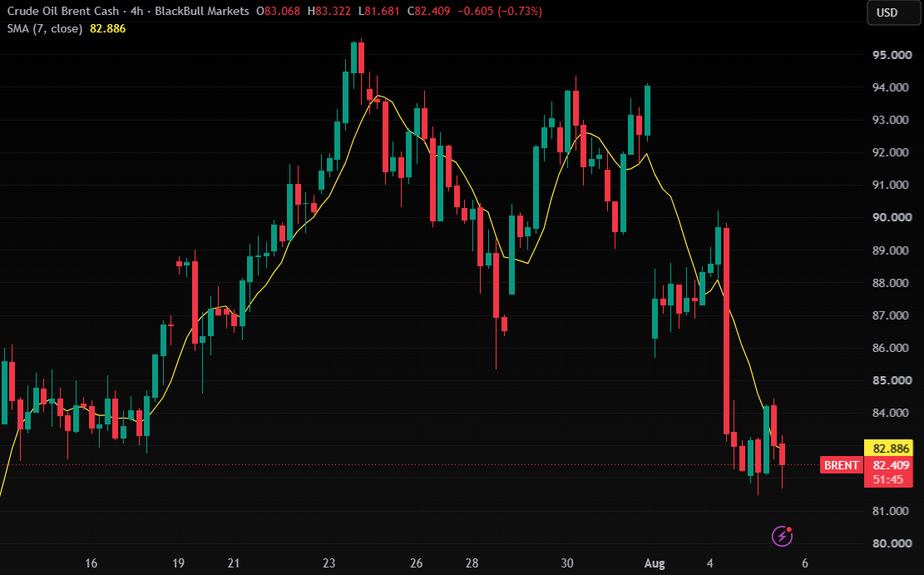Click the 95.000 price axis label
This screenshot has width=924, height=575.
coord(892,55)
